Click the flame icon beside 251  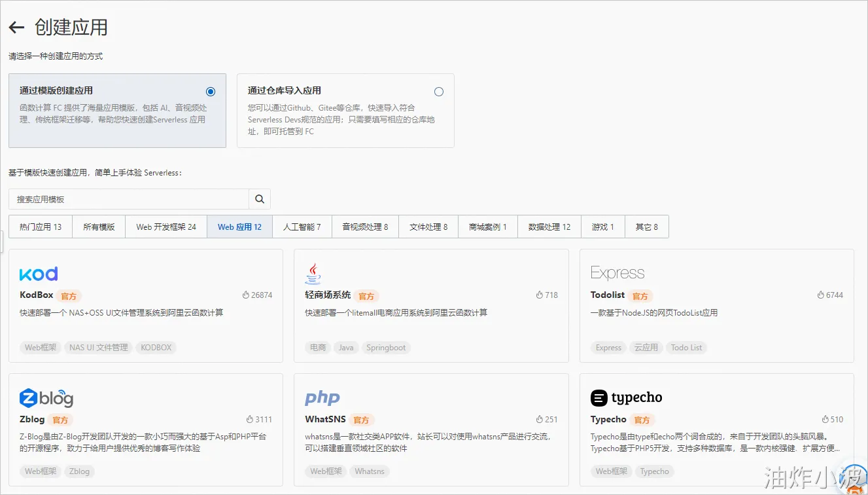pyautogui.click(x=540, y=420)
